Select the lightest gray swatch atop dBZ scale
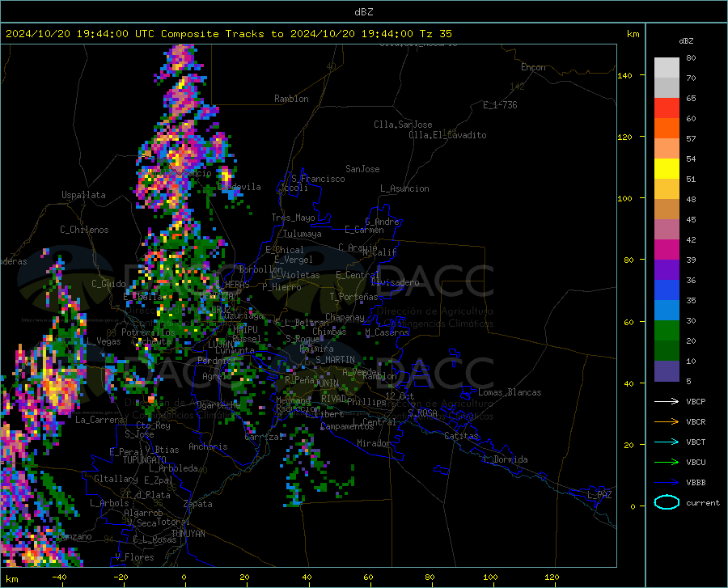This screenshot has width=728, height=588. click(667, 67)
